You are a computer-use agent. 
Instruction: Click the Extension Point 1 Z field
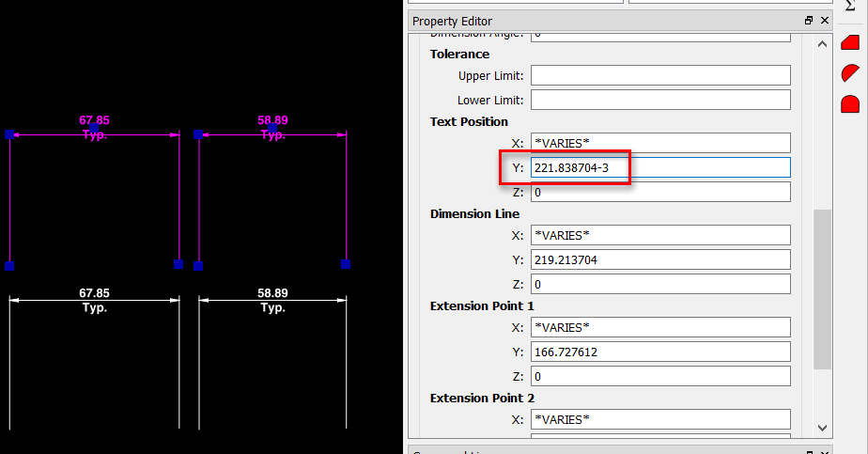(x=660, y=377)
